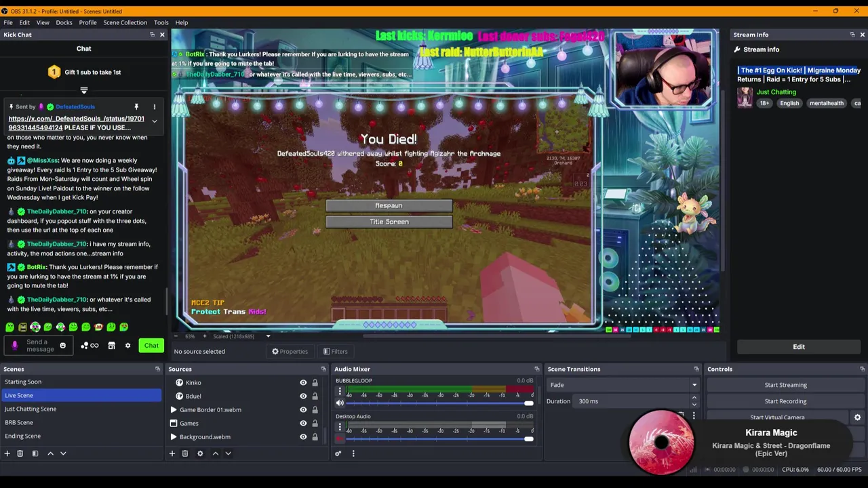Unlock the Games source

[x=315, y=424]
